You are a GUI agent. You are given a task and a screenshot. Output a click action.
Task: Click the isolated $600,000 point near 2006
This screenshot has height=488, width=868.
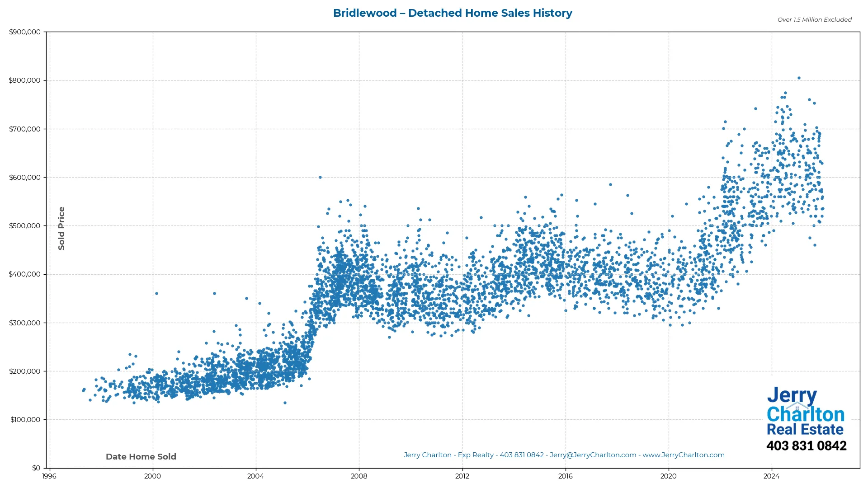(x=321, y=177)
